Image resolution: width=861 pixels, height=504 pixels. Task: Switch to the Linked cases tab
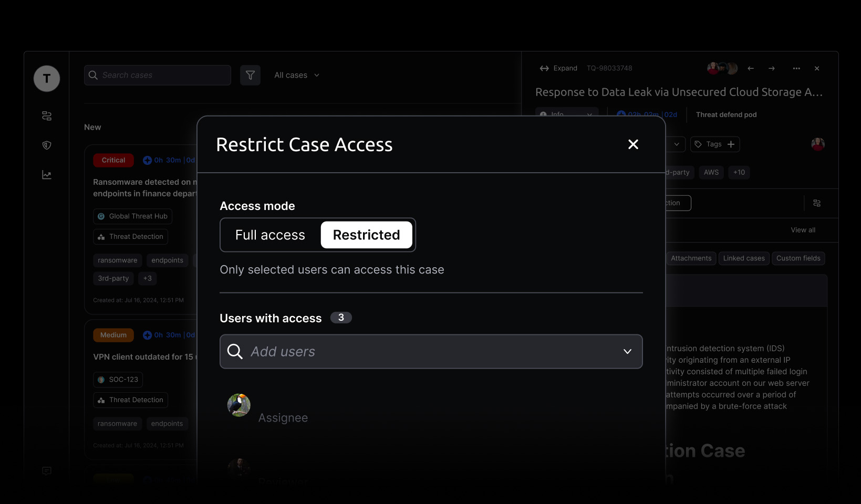click(x=744, y=258)
